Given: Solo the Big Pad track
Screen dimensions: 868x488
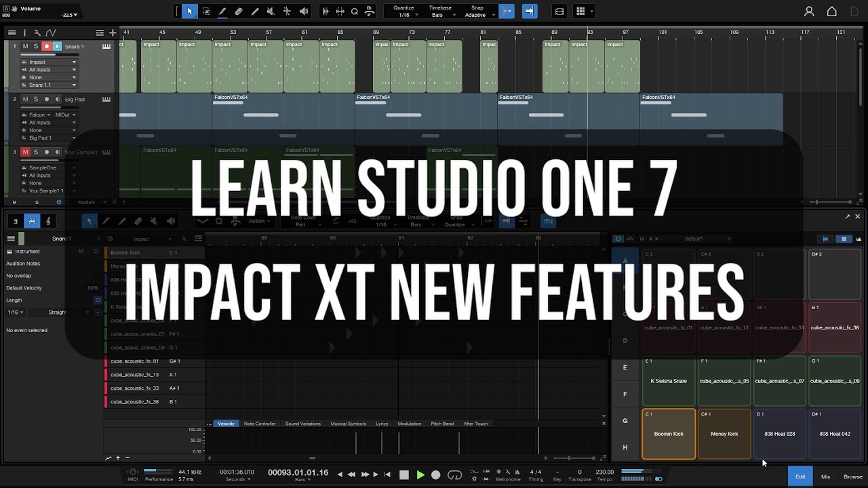Looking at the screenshot, I should (x=36, y=99).
